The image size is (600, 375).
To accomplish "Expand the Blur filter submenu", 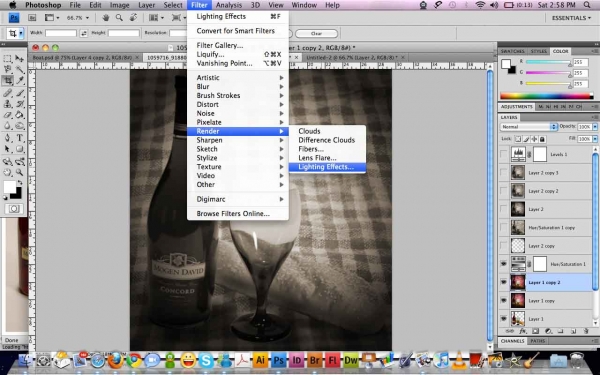I will (238, 86).
